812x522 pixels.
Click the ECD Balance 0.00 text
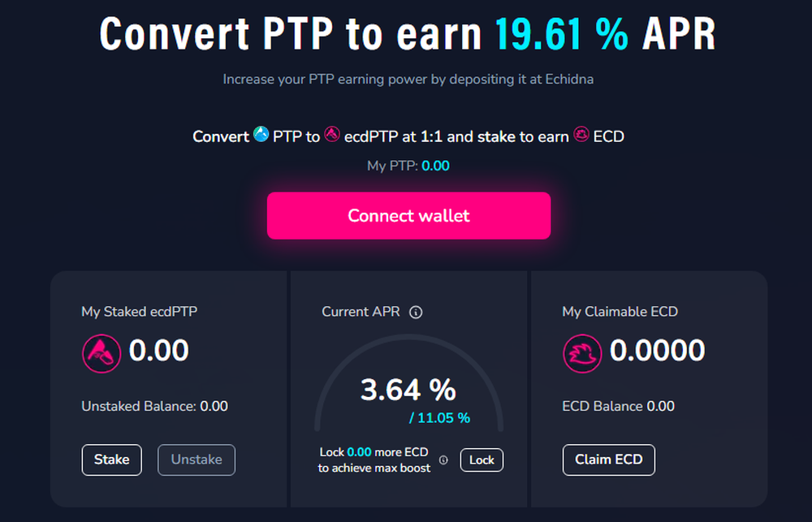coord(618,406)
